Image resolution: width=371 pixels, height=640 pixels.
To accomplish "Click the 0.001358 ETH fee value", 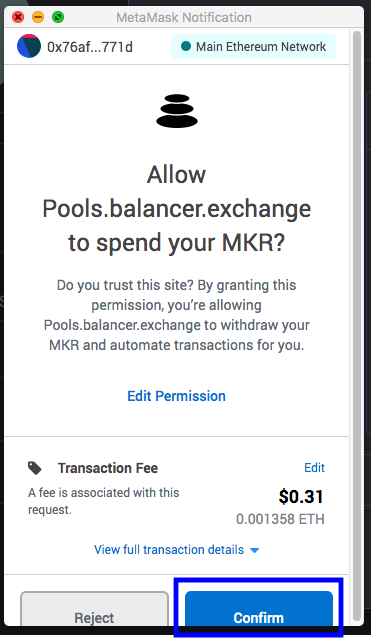I will 280,519.
